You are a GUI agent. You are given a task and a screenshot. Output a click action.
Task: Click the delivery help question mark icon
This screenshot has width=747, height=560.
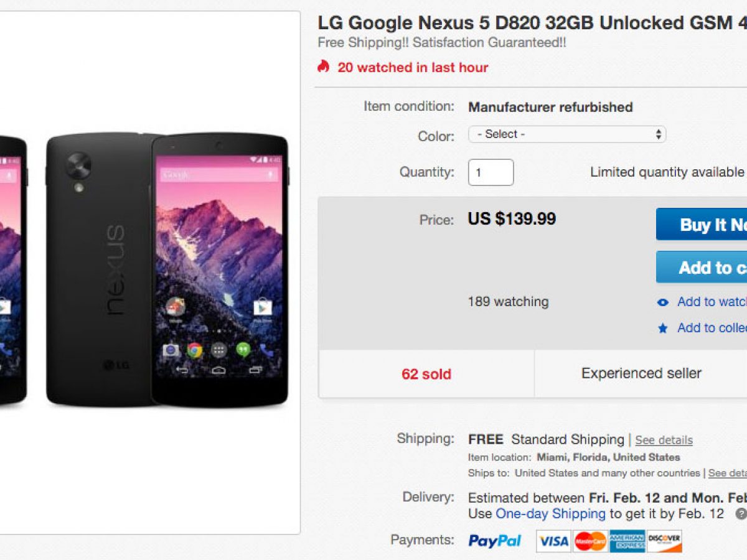pos(741,514)
